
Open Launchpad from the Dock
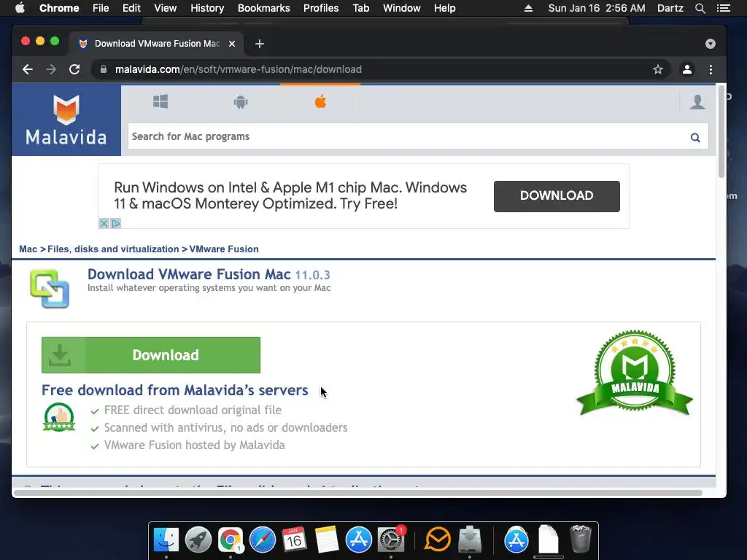[198, 540]
